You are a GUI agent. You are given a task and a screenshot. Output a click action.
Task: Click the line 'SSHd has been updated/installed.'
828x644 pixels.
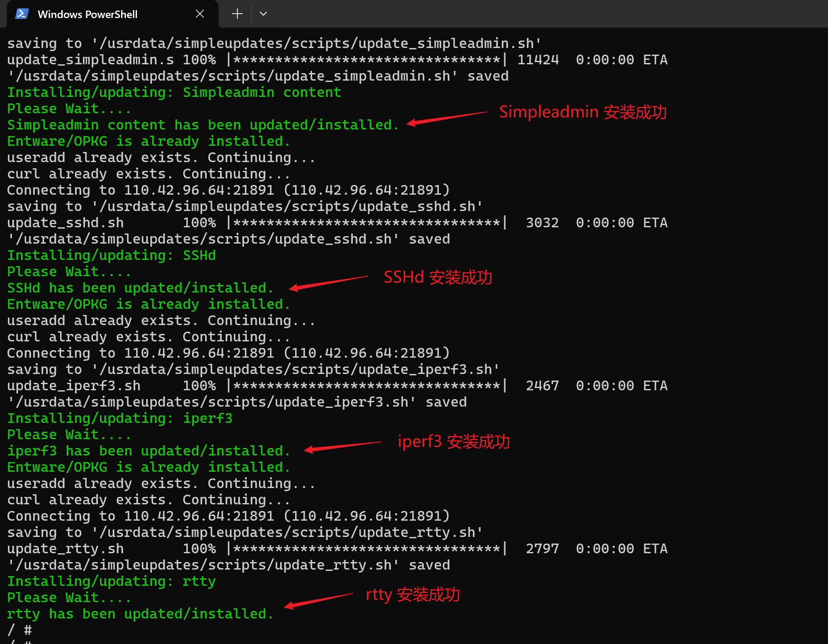[140, 288]
